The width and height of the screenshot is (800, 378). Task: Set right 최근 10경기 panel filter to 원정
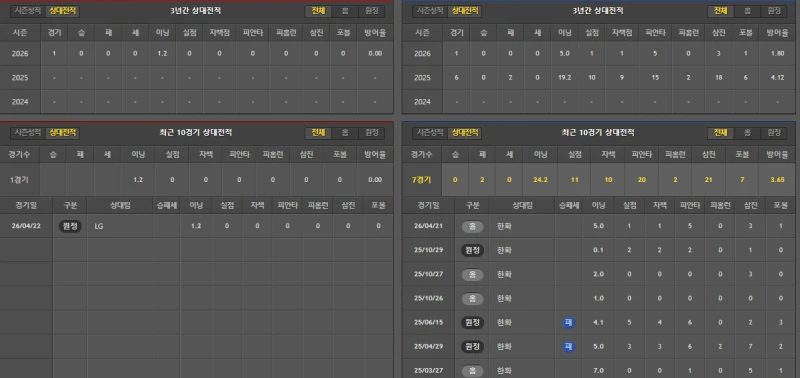click(x=773, y=133)
